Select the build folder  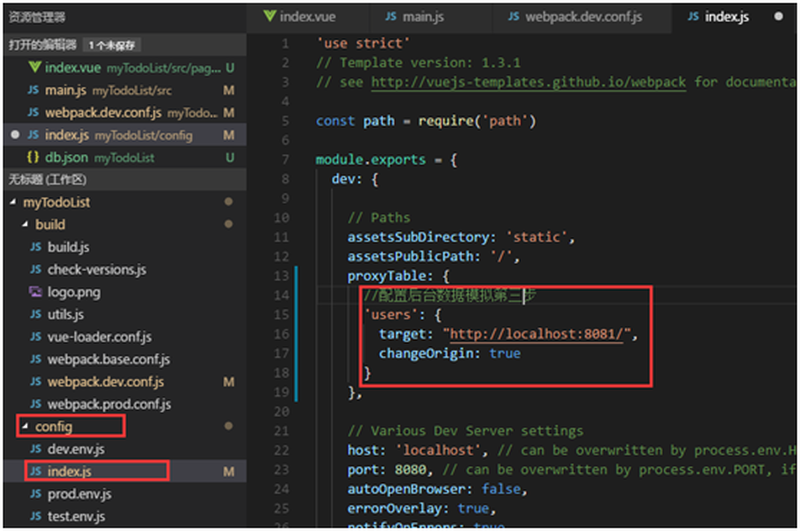point(125,225)
